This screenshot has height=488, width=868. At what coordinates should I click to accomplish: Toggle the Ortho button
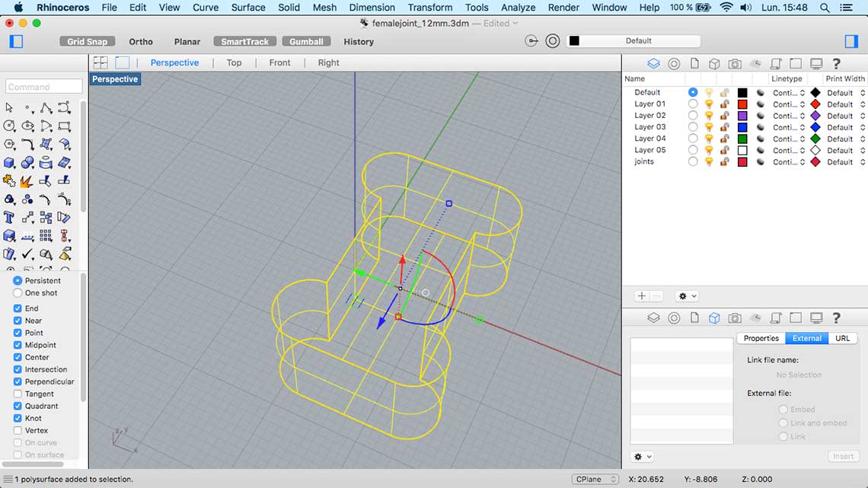coord(141,42)
